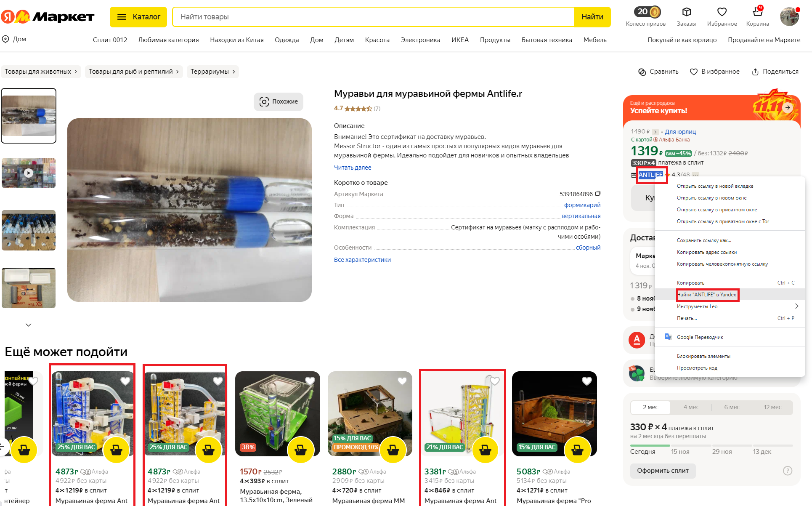This screenshot has width=812, height=506.
Task: Toggle В избранное for this product
Action: point(714,72)
